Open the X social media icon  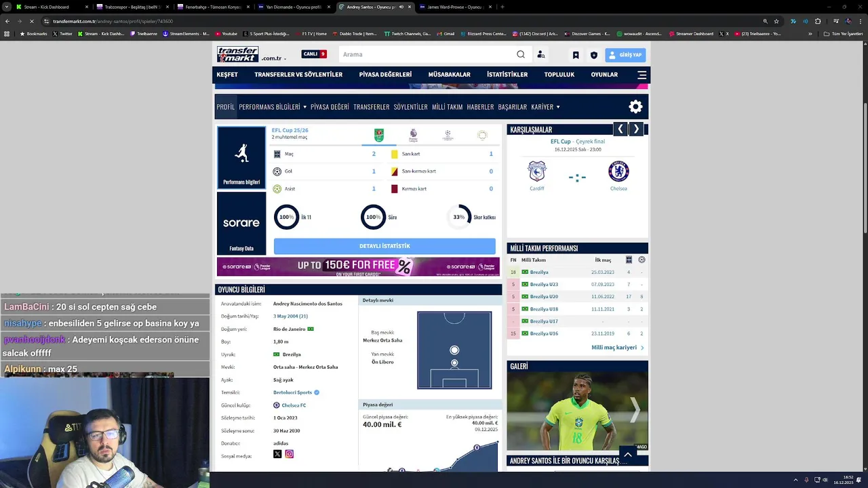click(277, 454)
